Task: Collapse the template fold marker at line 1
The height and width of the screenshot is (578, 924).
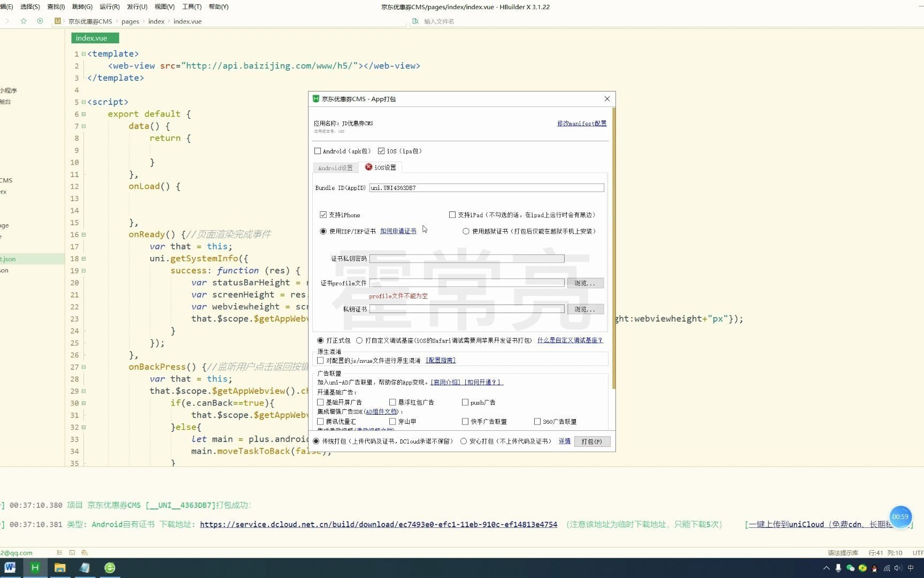Action: (x=83, y=54)
